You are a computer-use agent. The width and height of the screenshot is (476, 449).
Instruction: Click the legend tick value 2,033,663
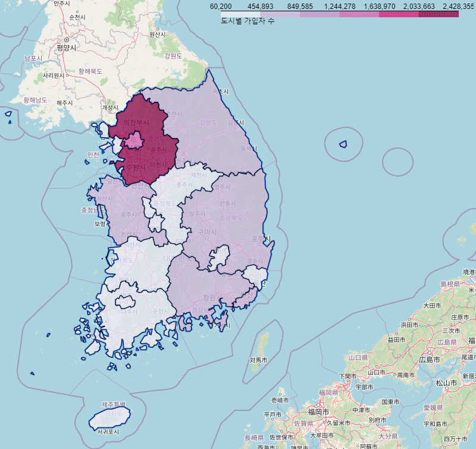click(419, 7)
